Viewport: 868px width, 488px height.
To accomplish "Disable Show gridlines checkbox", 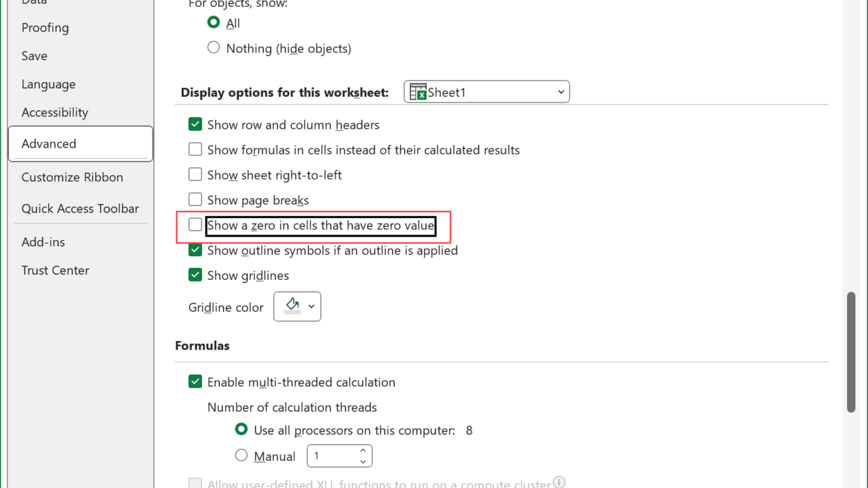I will (x=195, y=275).
